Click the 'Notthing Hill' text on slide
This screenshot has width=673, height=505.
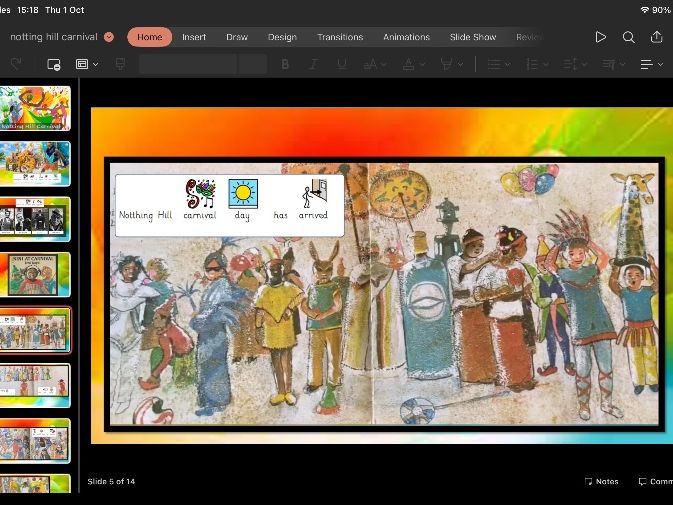point(146,215)
